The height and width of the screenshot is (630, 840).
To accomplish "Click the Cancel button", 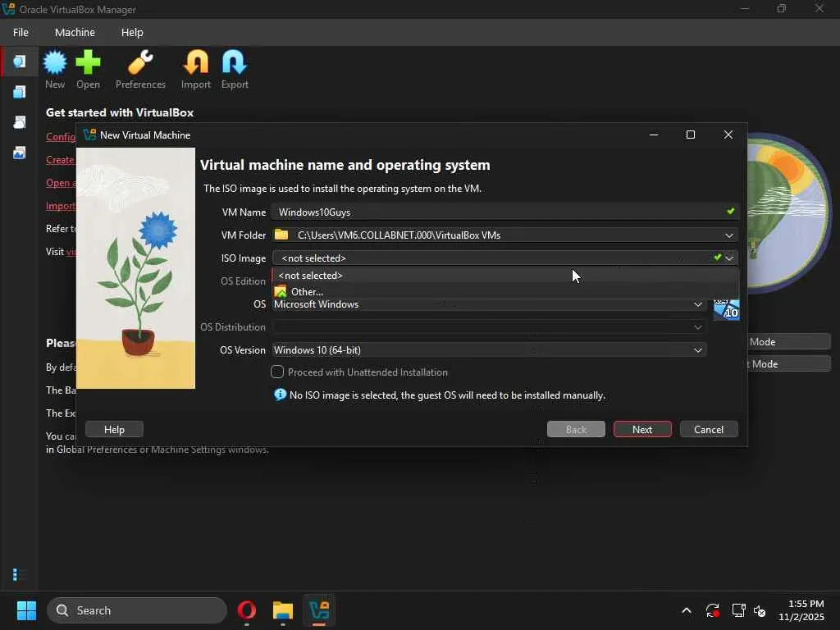I will [x=708, y=429].
